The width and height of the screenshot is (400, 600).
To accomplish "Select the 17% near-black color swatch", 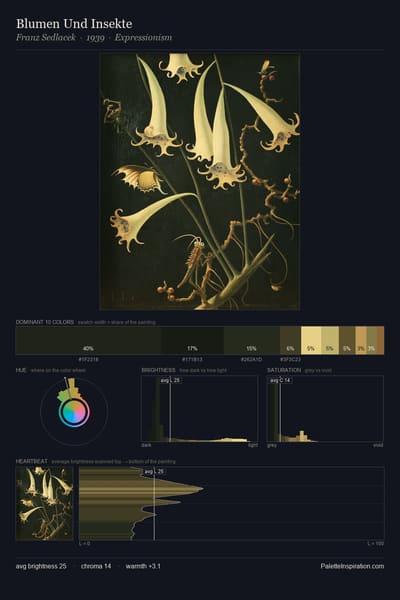I will click(193, 340).
